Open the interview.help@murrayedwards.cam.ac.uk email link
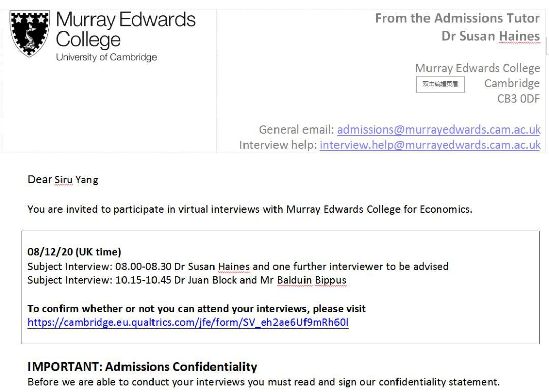549x392 pixels. pos(431,145)
